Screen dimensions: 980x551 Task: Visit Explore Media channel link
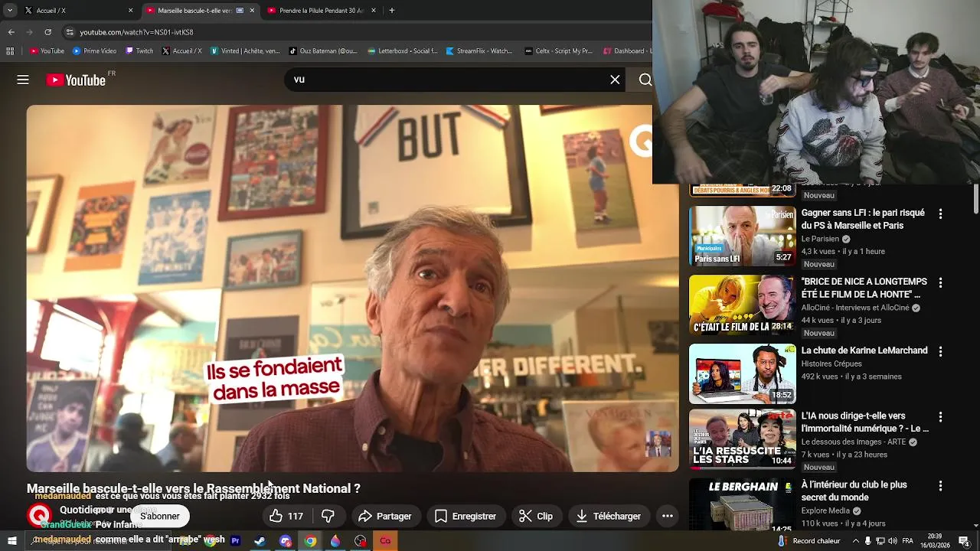coord(825,510)
